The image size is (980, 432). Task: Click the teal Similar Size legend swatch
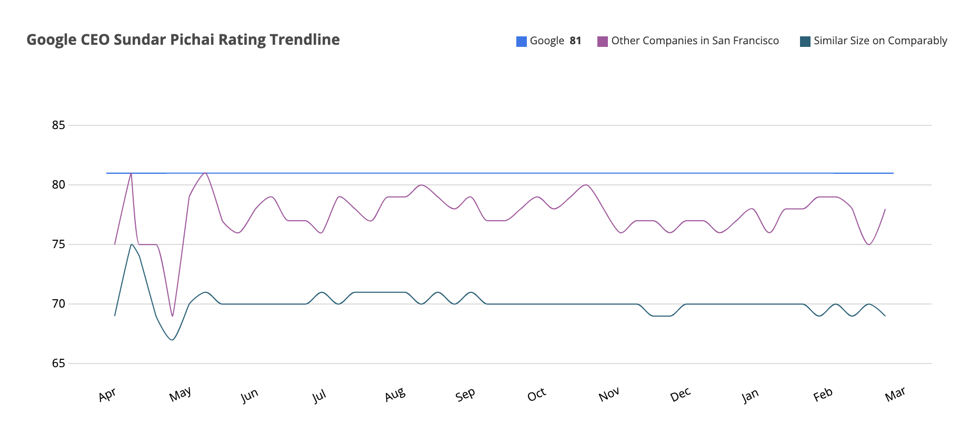pos(805,42)
